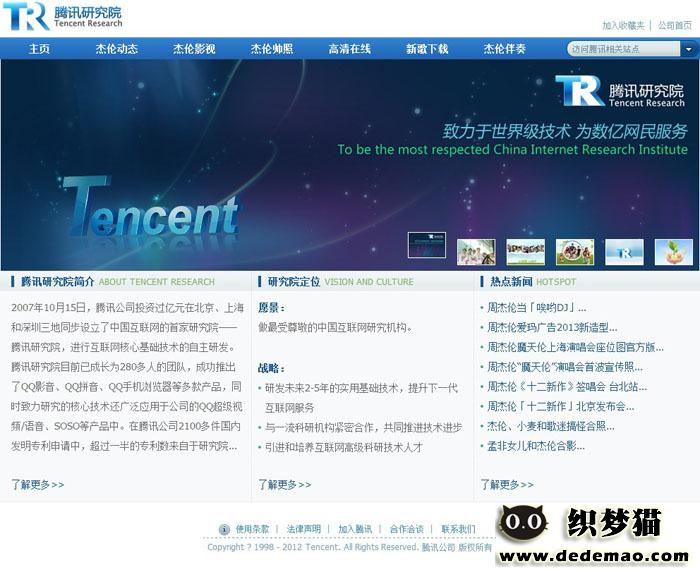Open 了解更多 under 热点新闻
Viewport: 700px width, 572px height.
(507, 484)
